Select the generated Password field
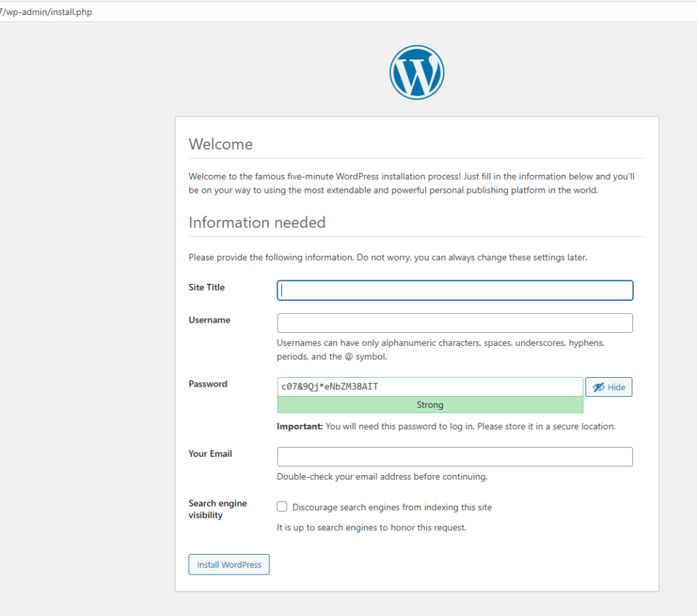697x616 pixels. coord(429,387)
